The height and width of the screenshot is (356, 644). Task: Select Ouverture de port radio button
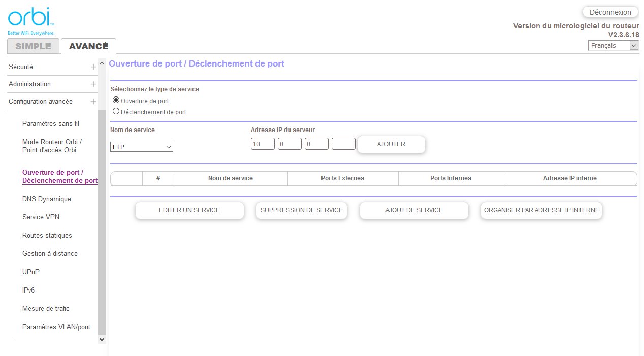[x=116, y=101]
